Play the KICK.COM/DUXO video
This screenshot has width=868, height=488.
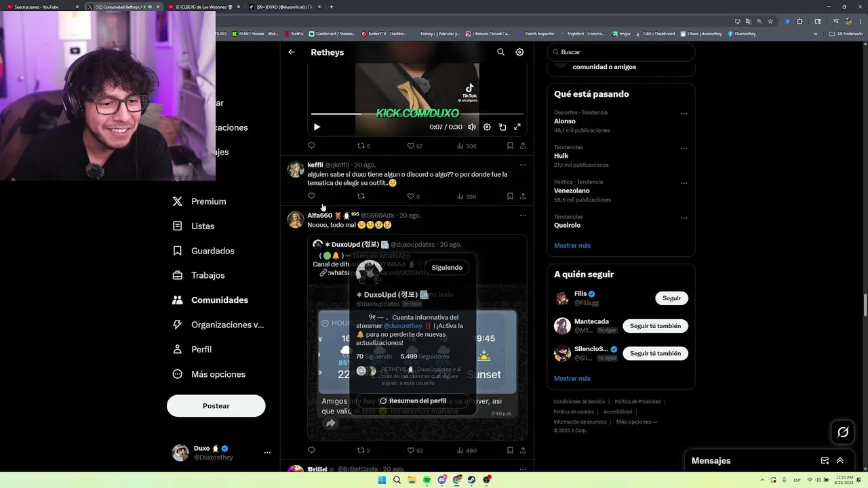(x=317, y=127)
